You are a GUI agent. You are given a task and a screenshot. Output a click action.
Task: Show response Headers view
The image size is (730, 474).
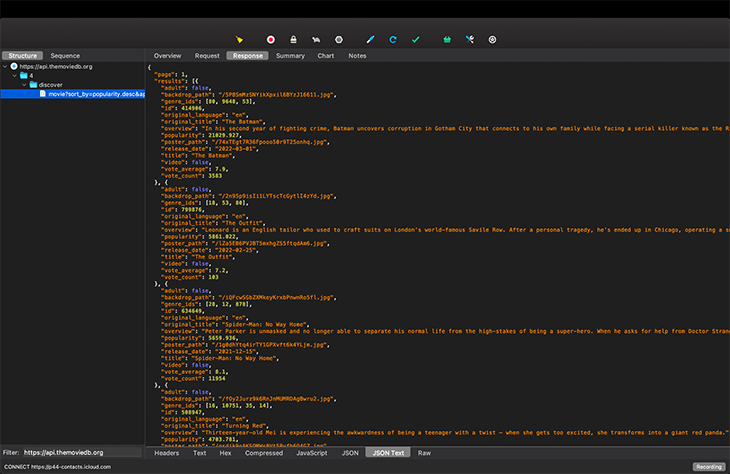[x=167, y=453]
